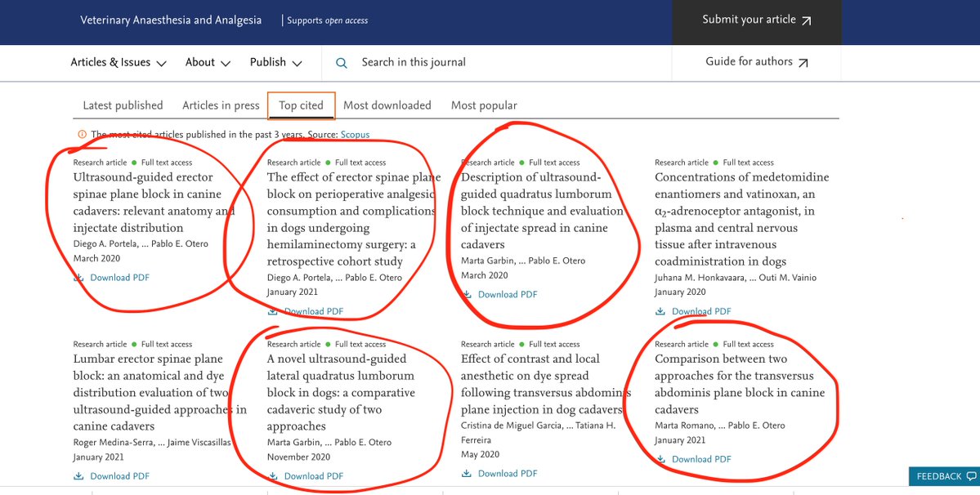Click authors Marta Romano, Pablo E. Otero

click(720, 425)
